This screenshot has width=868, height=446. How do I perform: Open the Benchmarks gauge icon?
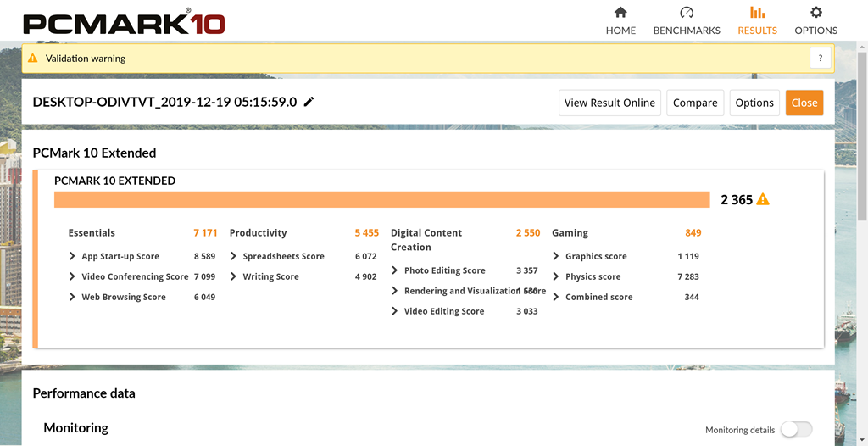pos(687,13)
